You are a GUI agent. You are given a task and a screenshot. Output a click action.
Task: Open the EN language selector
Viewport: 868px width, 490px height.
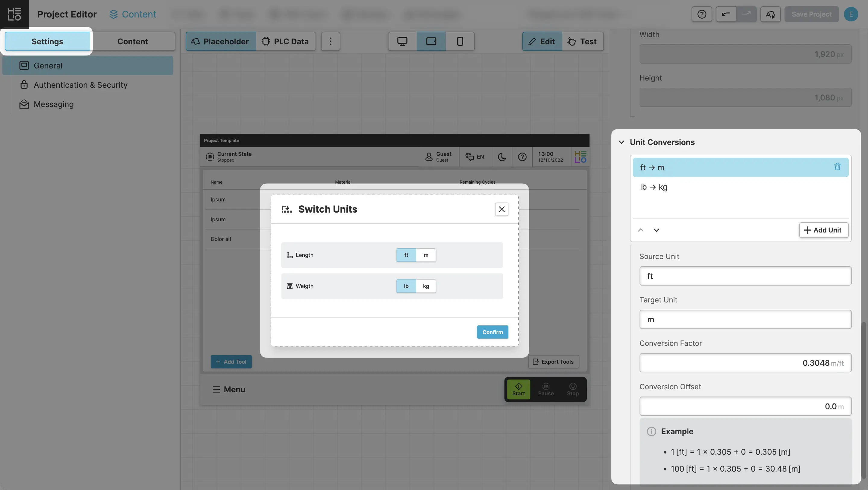(x=475, y=157)
